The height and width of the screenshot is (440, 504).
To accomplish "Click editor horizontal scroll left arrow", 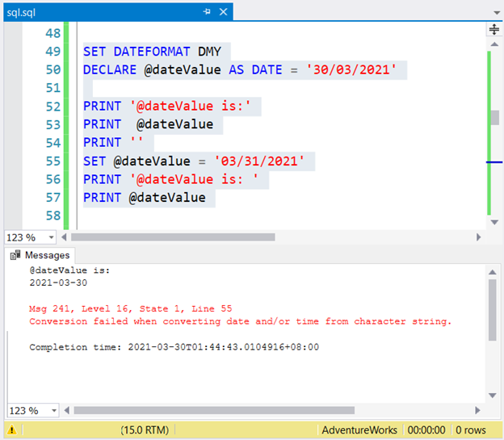I will [x=64, y=237].
